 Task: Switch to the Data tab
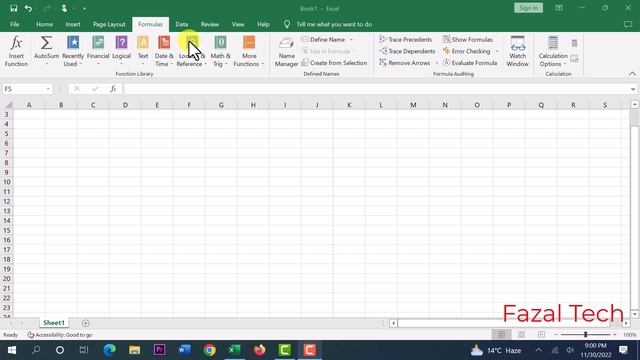coord(182,24)
